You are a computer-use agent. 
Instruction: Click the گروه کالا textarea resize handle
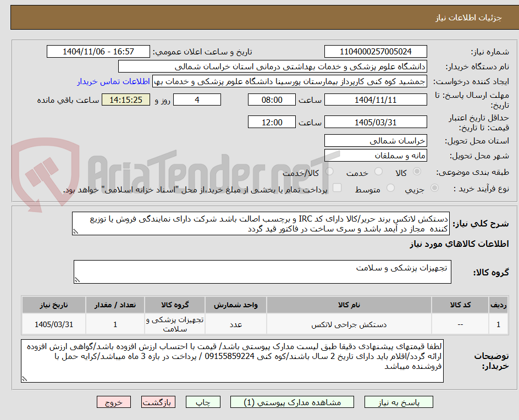(x=77, y=280)
